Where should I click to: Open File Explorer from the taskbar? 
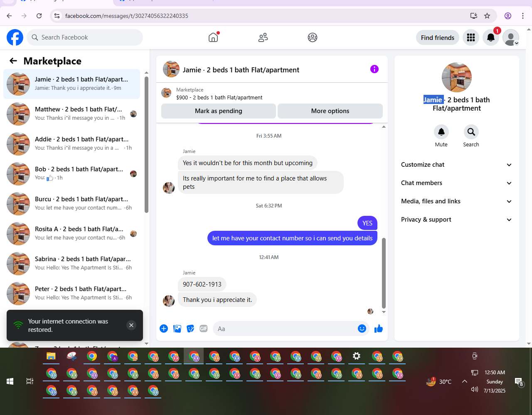51,356
